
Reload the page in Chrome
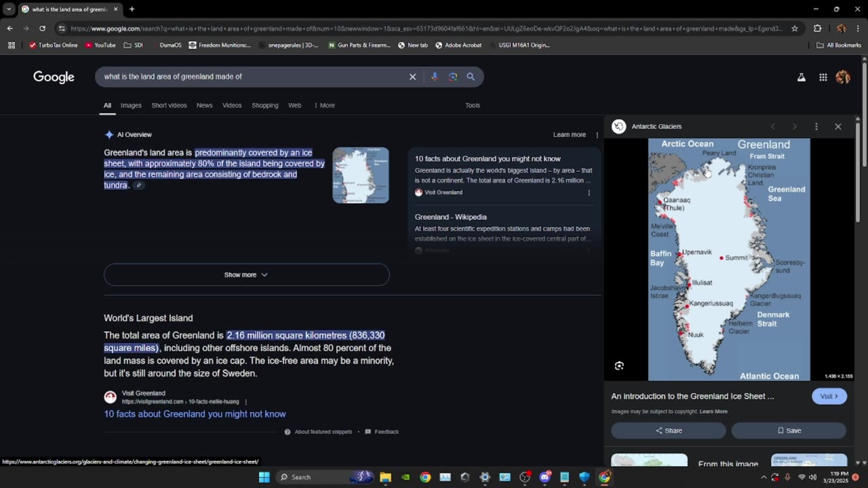click(42, 28)
